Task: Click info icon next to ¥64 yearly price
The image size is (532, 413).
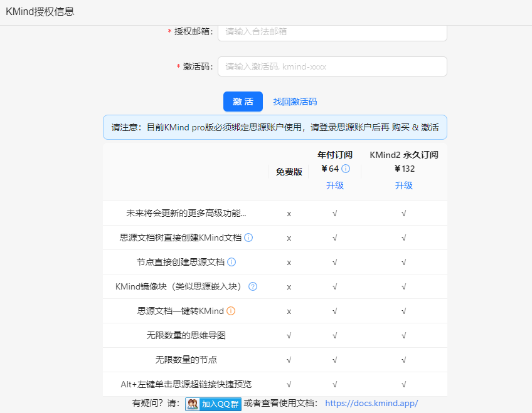Action: click(346, 169)
